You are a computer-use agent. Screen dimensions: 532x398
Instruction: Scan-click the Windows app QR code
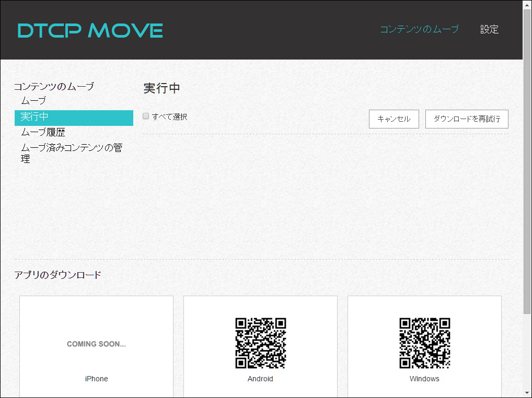tap(424, 343)
